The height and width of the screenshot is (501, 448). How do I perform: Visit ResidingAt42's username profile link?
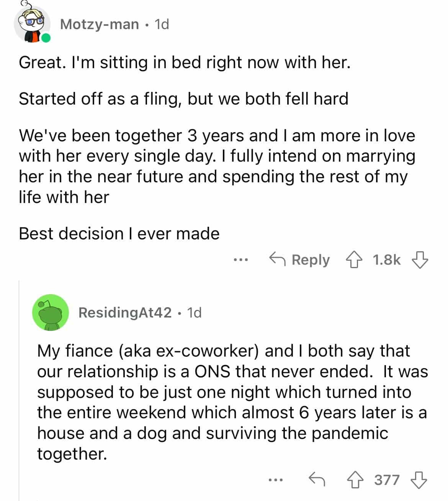125,313
